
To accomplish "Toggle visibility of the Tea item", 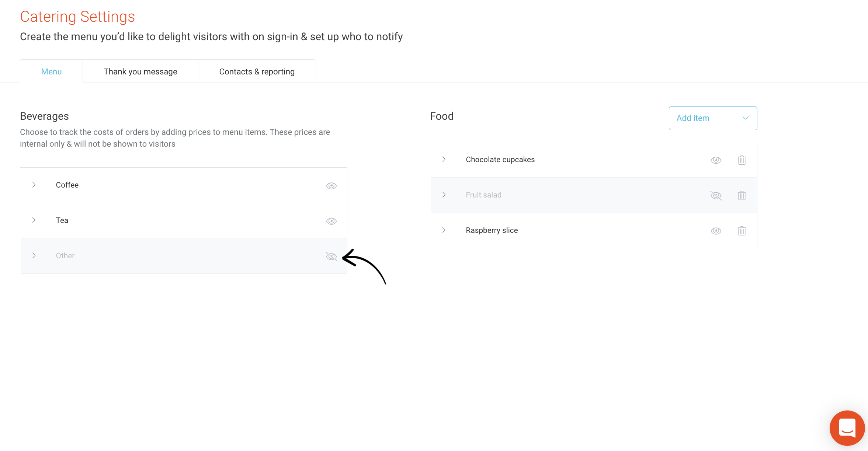I will [x=331, y=221].
